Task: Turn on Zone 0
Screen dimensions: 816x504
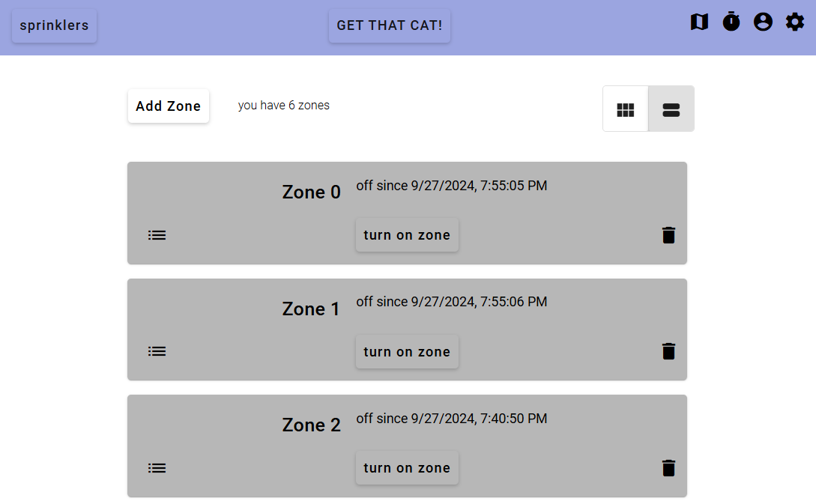Action: [x=407, y=235]
